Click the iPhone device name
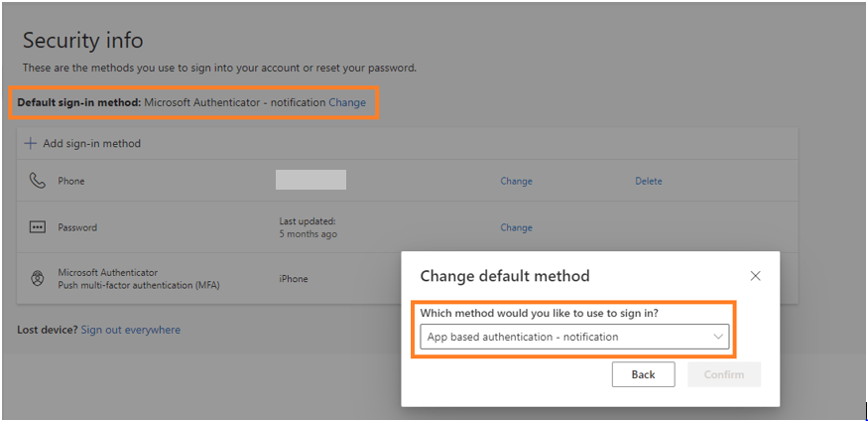868x421 pixels. (294, 279)
